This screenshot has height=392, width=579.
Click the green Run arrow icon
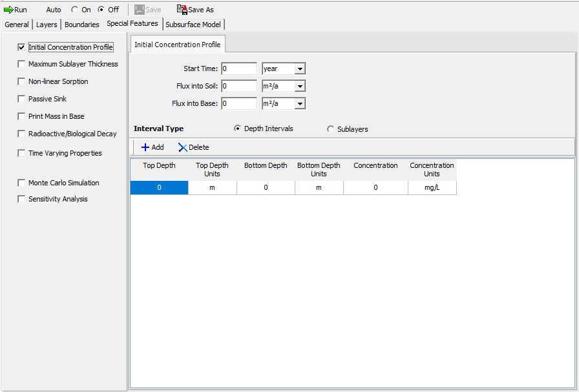click(8, 10)
